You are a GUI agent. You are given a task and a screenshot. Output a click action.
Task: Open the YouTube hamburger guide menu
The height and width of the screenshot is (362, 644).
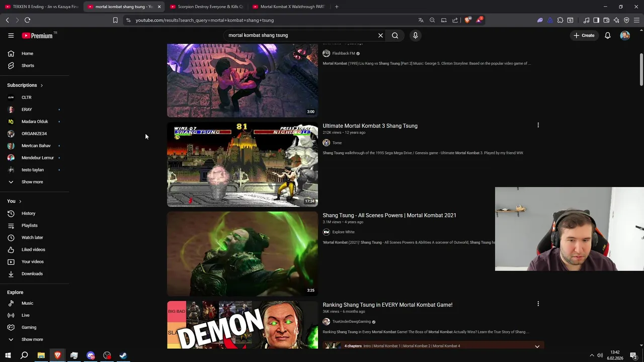[11, 35]
